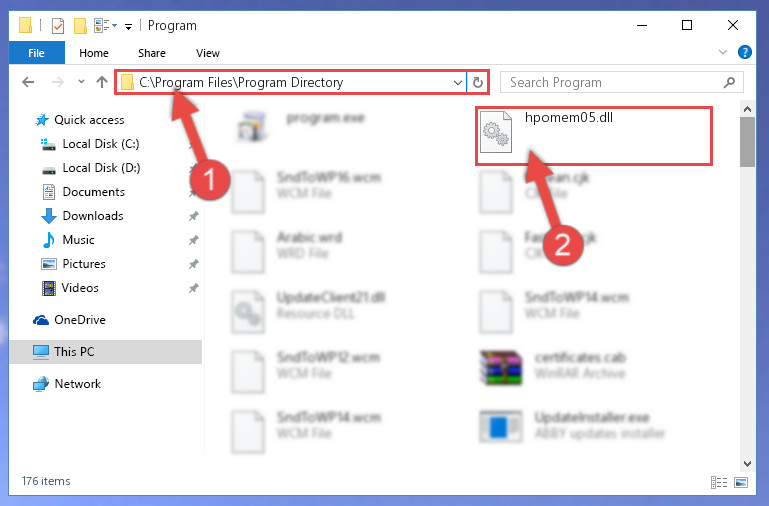Viewport: 769px width, 506px height.
Task: Open the Share ribbon tab
Action: pyautogui.click(x=152, y=53)
